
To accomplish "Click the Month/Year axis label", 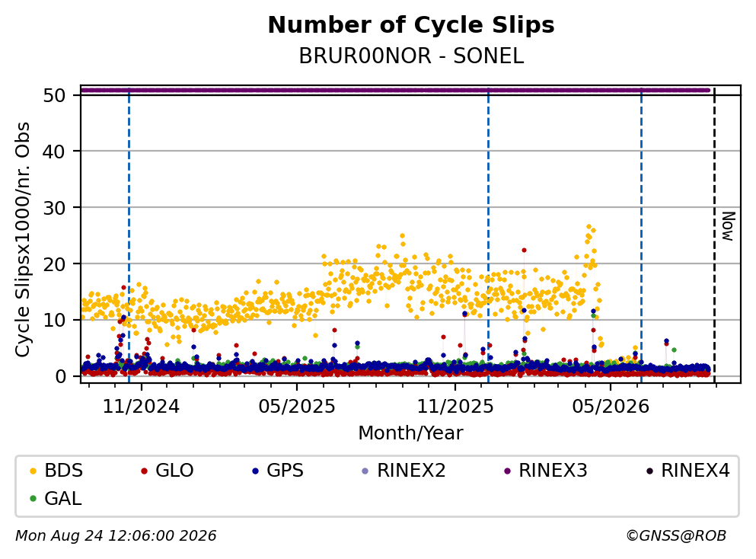I will (410, 433).
